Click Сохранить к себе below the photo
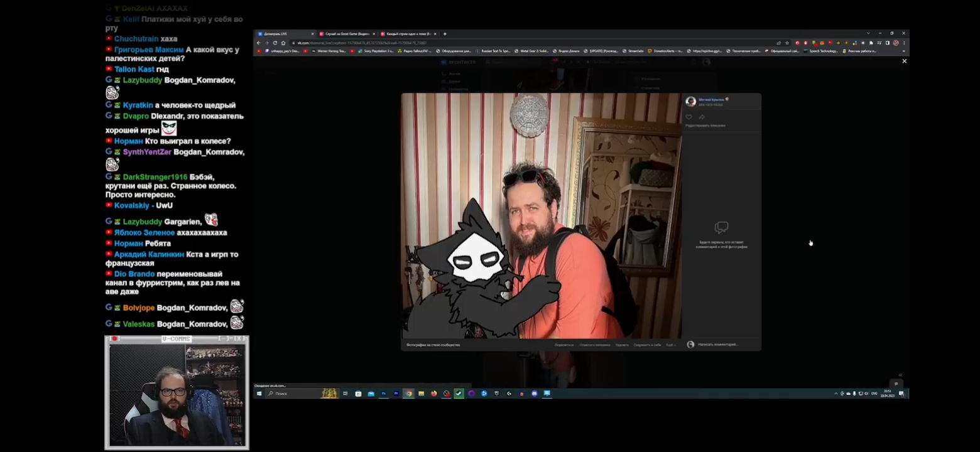Viewport: 980px width, 452px height. pos(647,345)
